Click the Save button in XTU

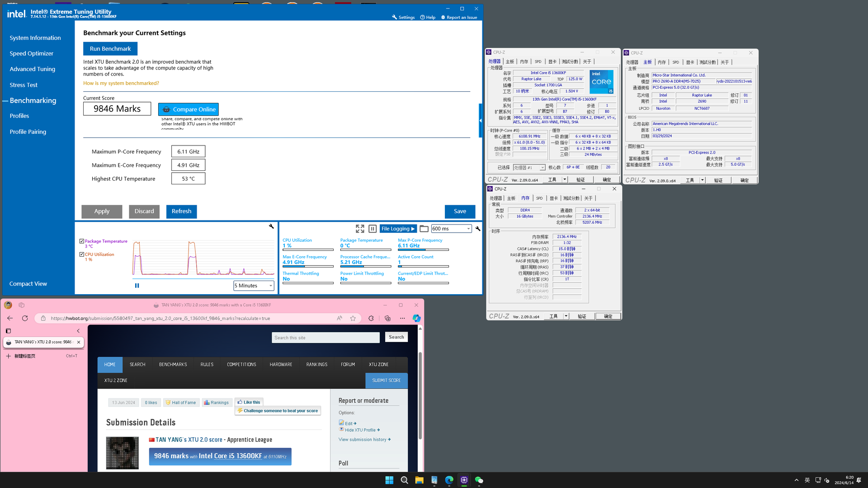point(460,211)
